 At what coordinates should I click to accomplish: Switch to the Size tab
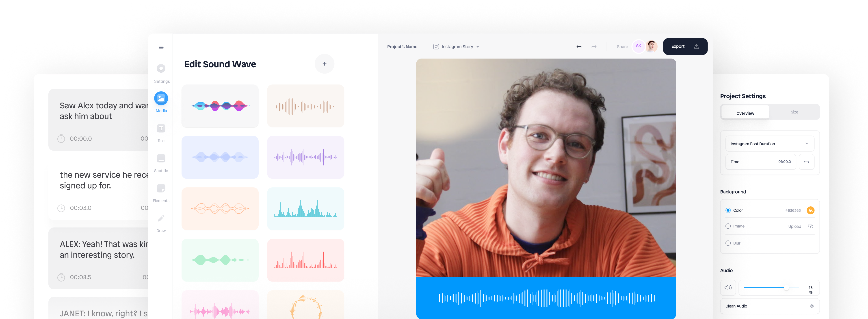pos(794,112)
